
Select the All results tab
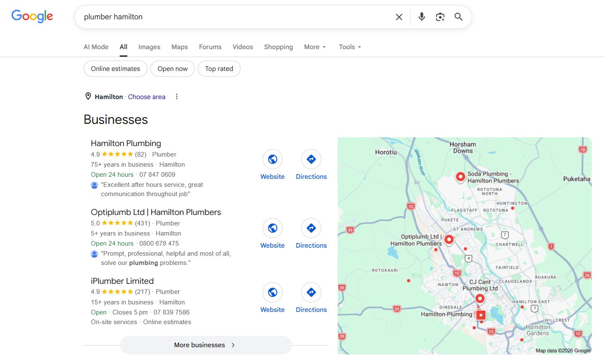point(123,47)
